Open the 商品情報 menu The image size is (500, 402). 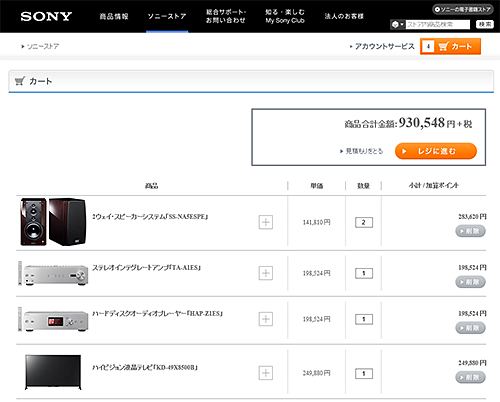point(114,16)
